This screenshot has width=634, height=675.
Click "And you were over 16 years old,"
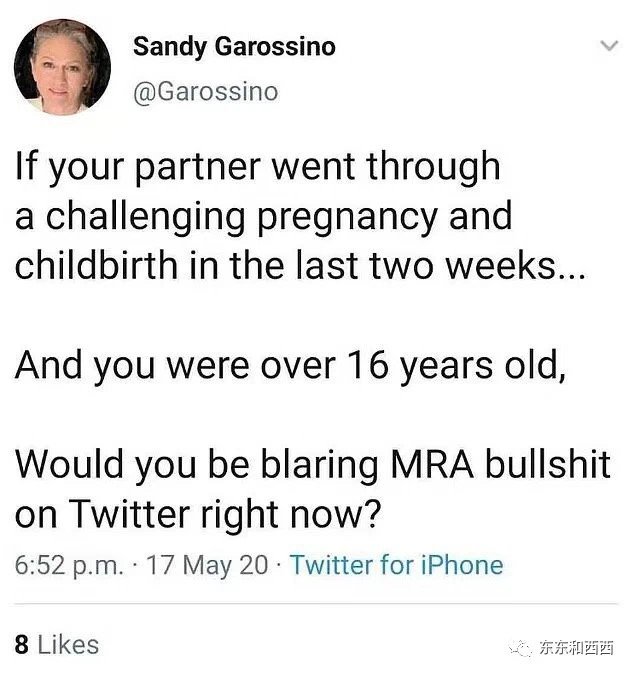click(x=290, y=366)
